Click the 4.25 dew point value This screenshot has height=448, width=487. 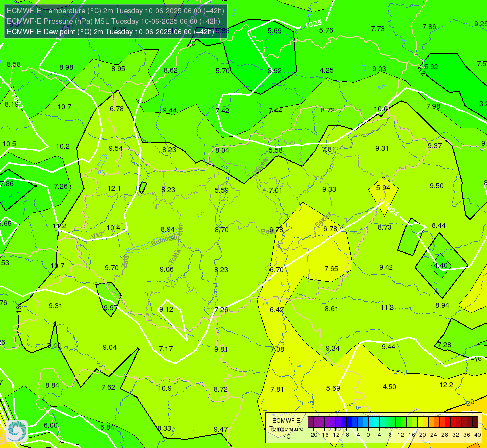click(327, 70)
